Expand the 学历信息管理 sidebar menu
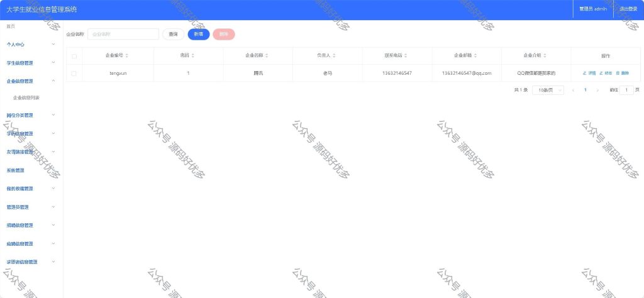The height and width of the screenshot is (298, 644). pos(31,133)
